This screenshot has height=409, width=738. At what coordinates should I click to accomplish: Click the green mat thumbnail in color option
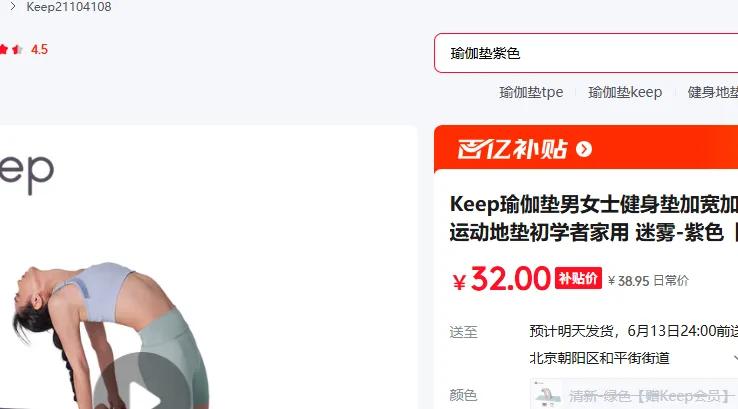click(x=547, y=394)
